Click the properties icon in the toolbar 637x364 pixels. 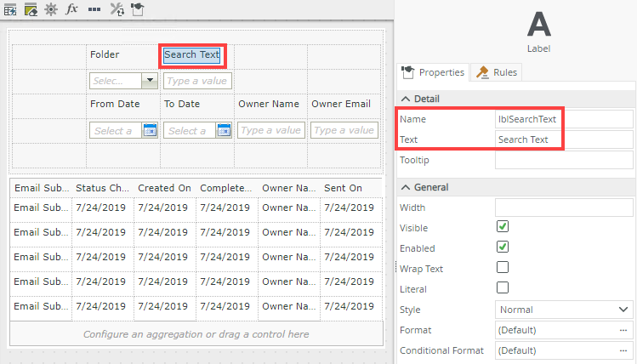tap(138, 9)
